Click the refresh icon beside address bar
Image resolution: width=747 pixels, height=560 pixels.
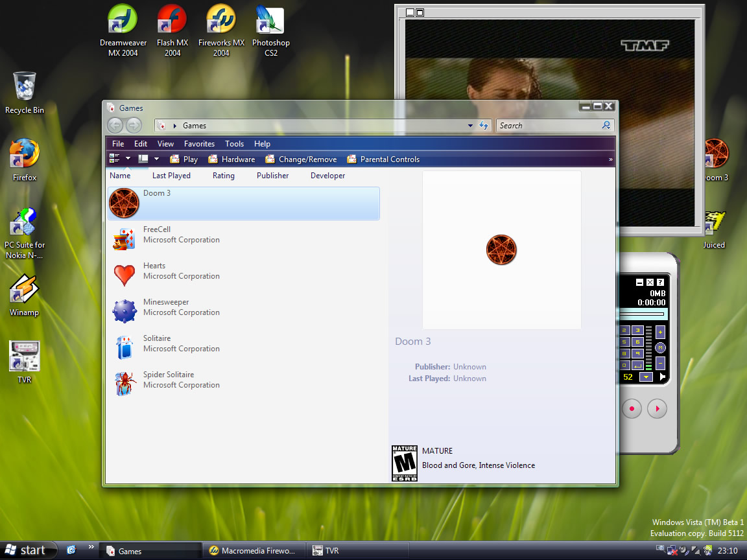click(484, 126)
